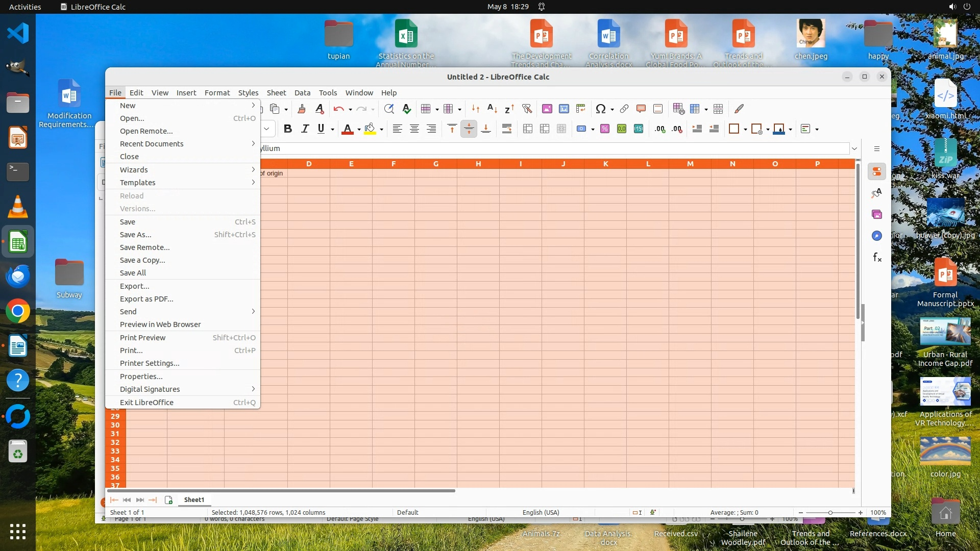
Task: Adjust the zoom slider in status bar
Action: coord(830,513)
